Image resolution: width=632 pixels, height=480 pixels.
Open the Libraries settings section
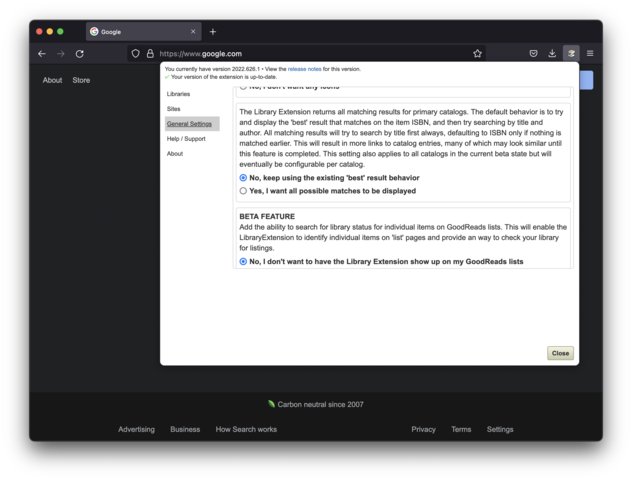tap(179, 94)
